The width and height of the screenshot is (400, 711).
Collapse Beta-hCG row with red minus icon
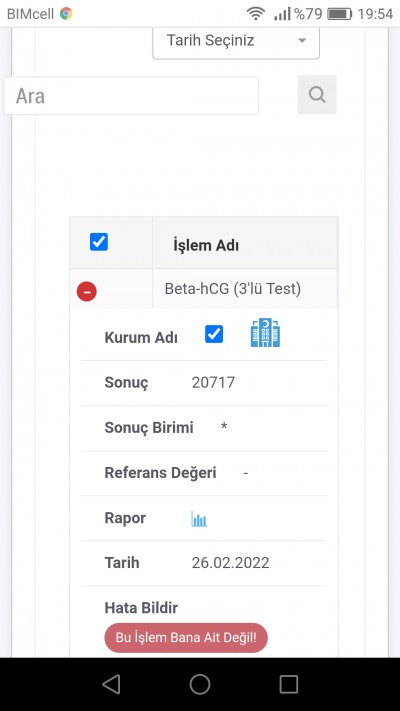[87, 291]
